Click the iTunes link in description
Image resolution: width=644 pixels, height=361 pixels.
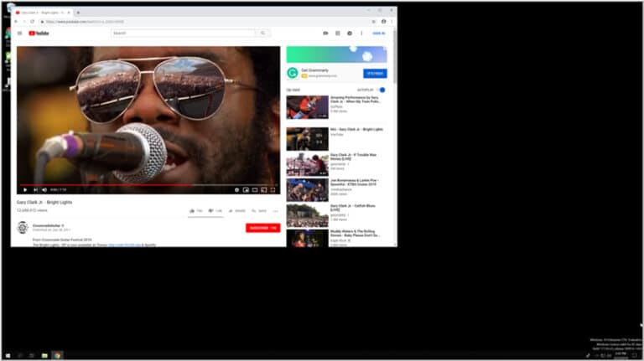click(x=124, y=245)
